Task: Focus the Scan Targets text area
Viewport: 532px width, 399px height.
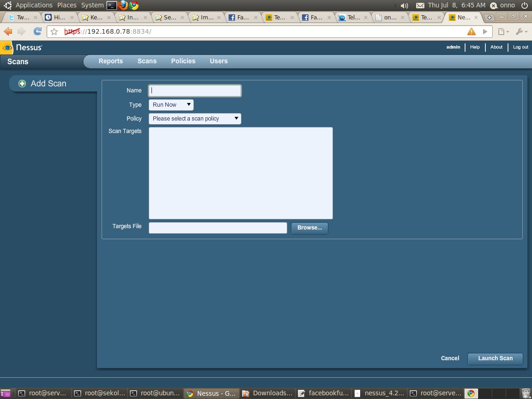Action: [x=240, y=173]
